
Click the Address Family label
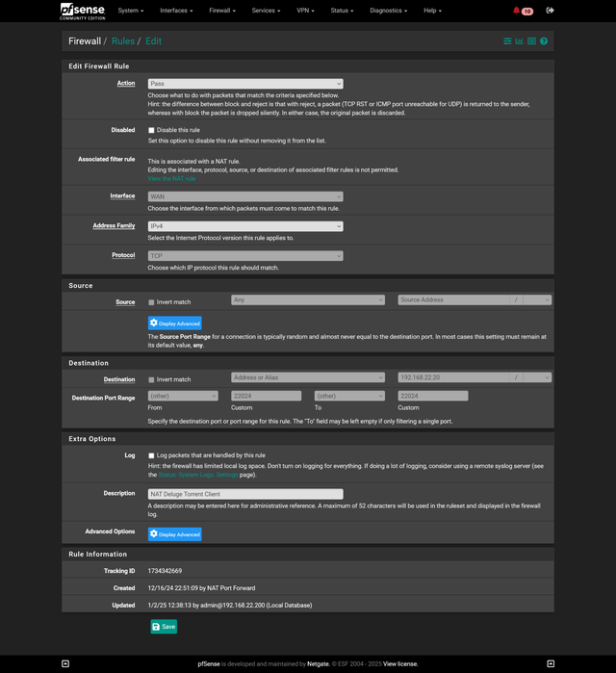point(115,225)
